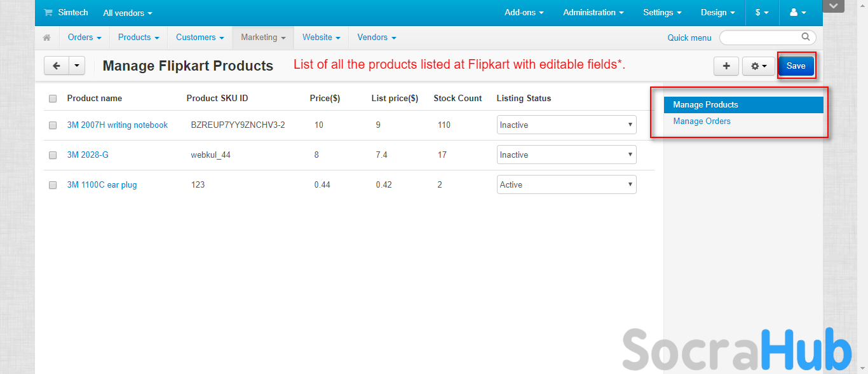
Task: Open the currency dollar dropdown
Action: [762, 13]
